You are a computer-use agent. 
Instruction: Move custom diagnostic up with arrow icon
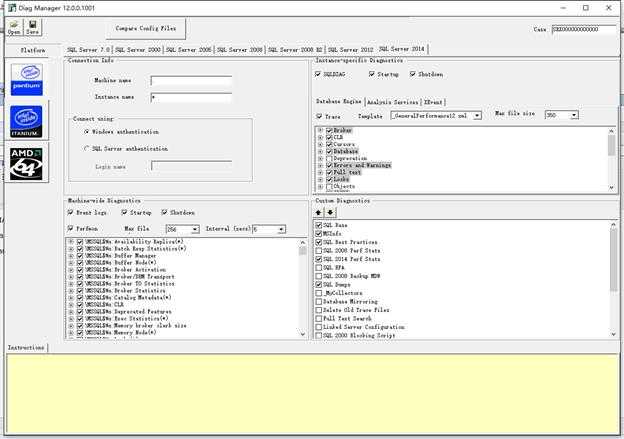[x=319, y=213]
